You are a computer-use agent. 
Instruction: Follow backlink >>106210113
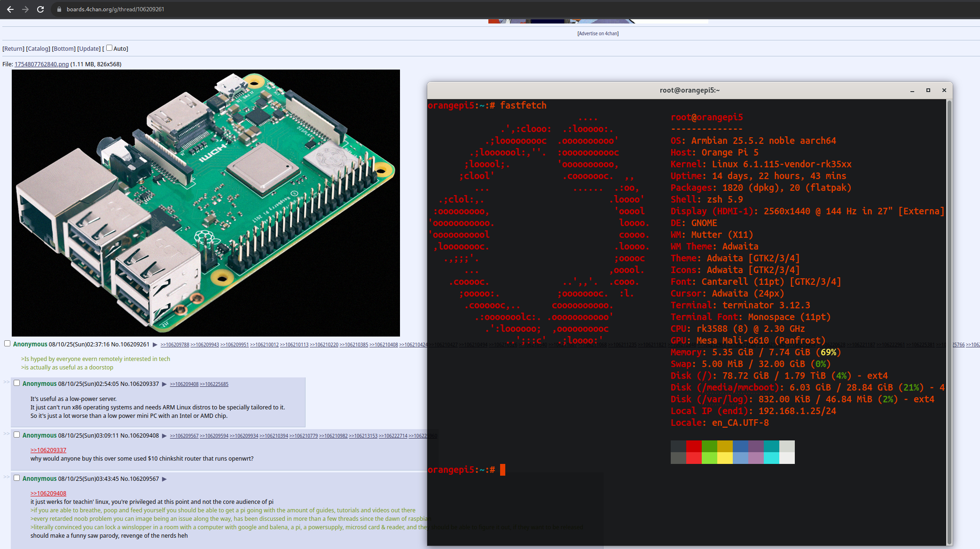click(294, 345)
